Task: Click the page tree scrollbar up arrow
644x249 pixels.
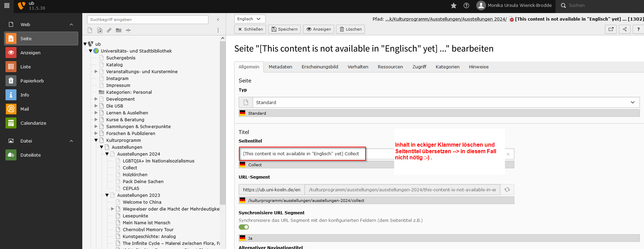Action: click(223, 38)
